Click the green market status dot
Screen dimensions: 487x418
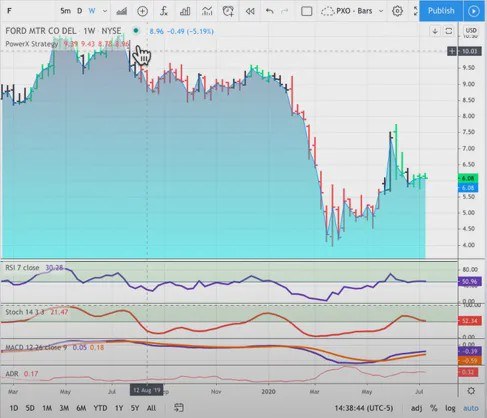136,31
